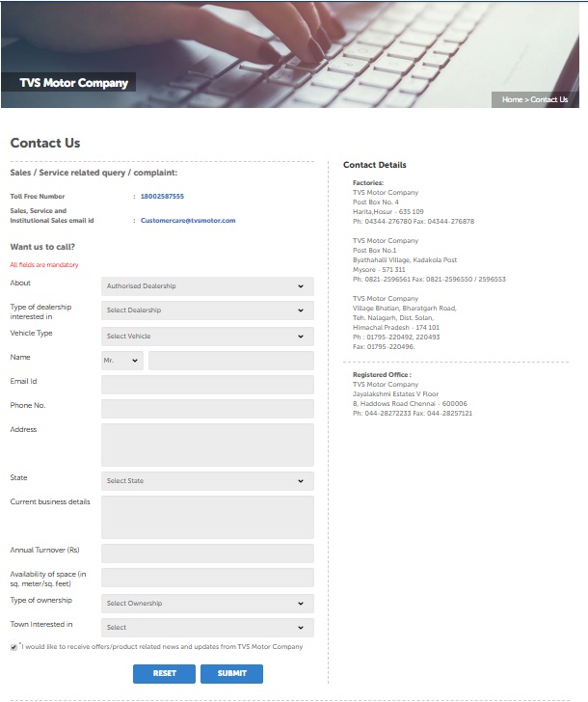
Task: Click the 'Factories:' label
Action: point(368,182)
